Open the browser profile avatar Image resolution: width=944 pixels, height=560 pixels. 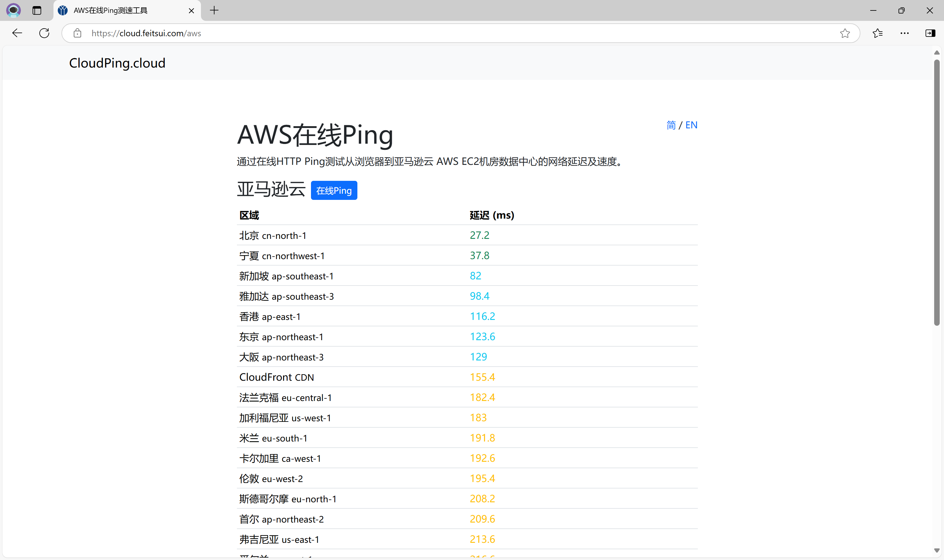click(14, 10)
